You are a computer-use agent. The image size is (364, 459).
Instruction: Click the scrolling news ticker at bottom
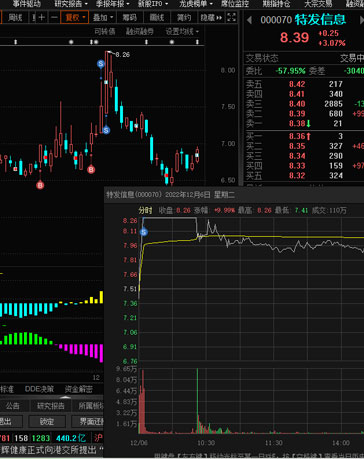52,450
